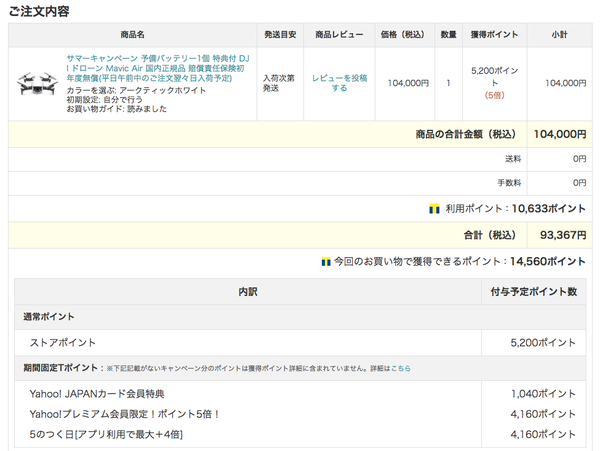The width and height of the screenshot is (600, 451).
Task: Click the 1,040ポイント value
Action: coord(543,394)
